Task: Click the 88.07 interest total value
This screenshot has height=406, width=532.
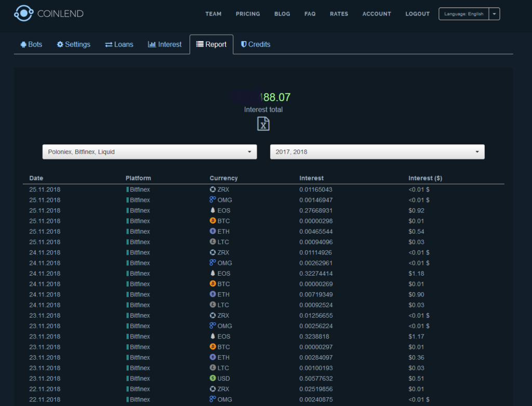Action: [x=276, y=97]
